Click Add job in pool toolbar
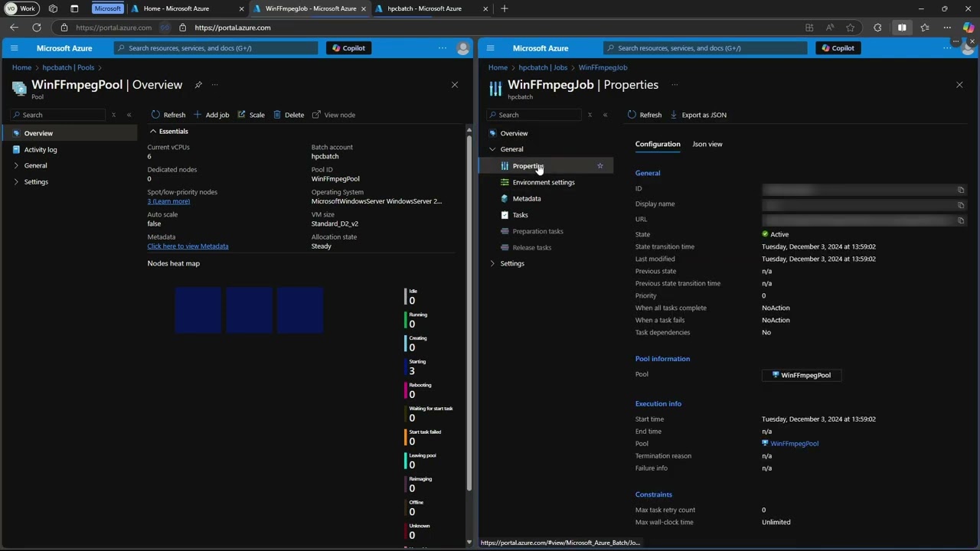Image resolution: width=980 pixels, height=551 pixels. tap(211, 115)
